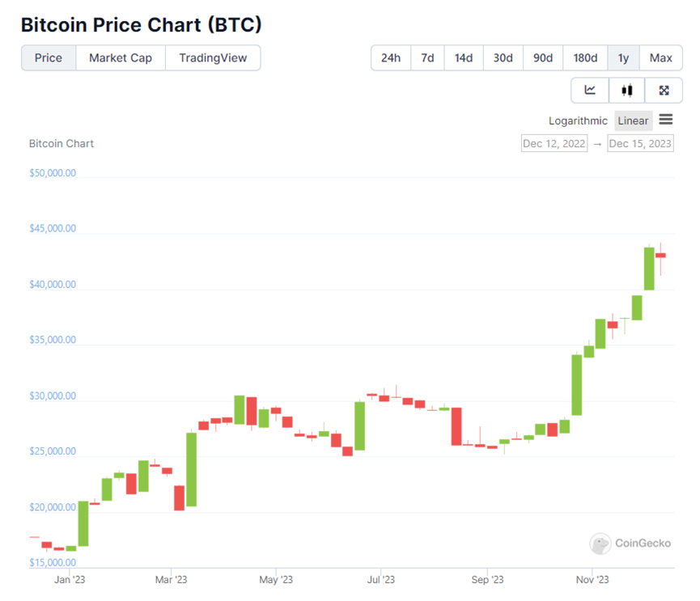This screenshot has height=601, width=700.
Task: Select 1y time range
Action: tap(623, 58)
